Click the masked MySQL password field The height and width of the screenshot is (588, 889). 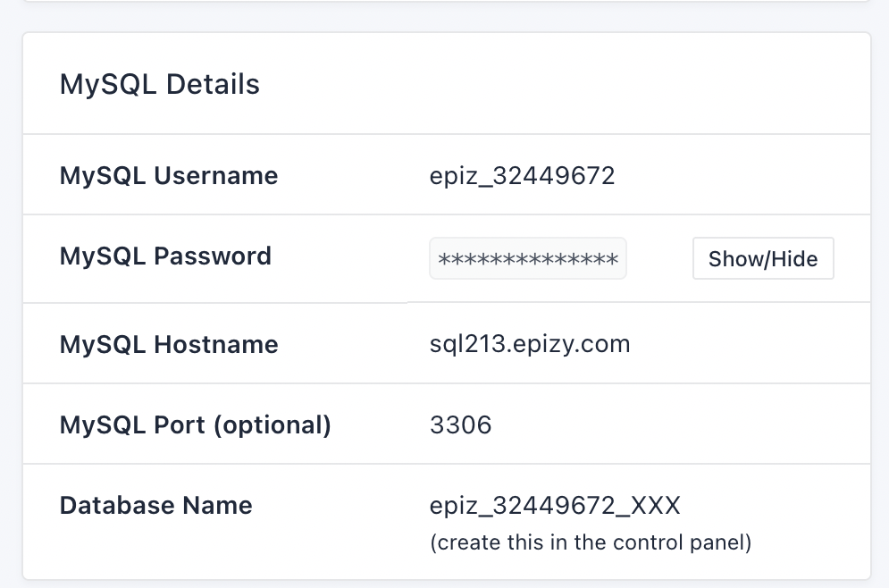[528, 258]
